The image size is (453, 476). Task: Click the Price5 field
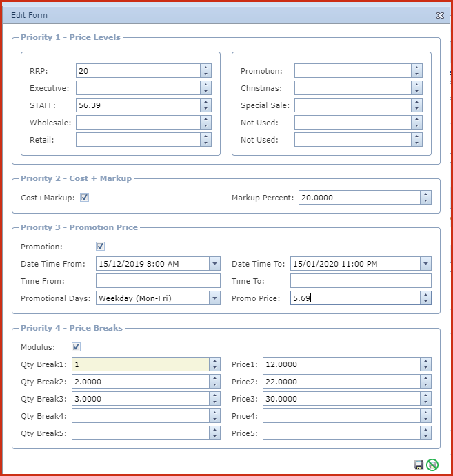coord(342,433)
